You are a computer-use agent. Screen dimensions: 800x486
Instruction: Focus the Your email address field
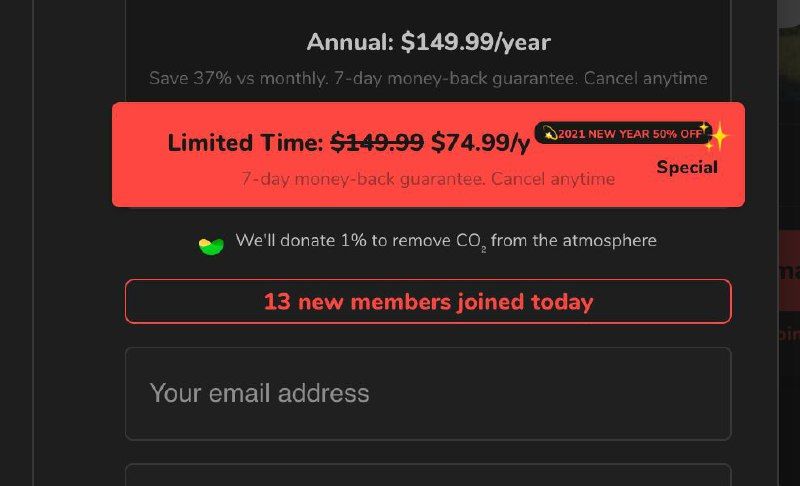tap(428, 393)
